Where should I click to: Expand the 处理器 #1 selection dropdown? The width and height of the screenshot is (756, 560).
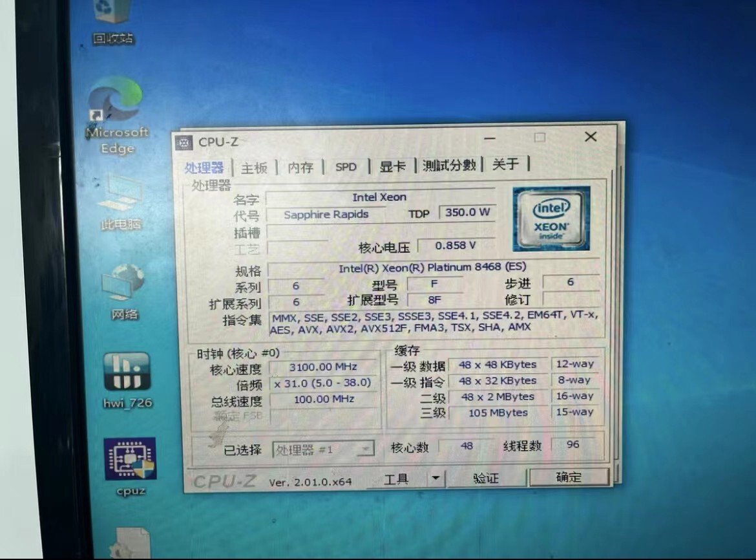(x=366, y=449)
